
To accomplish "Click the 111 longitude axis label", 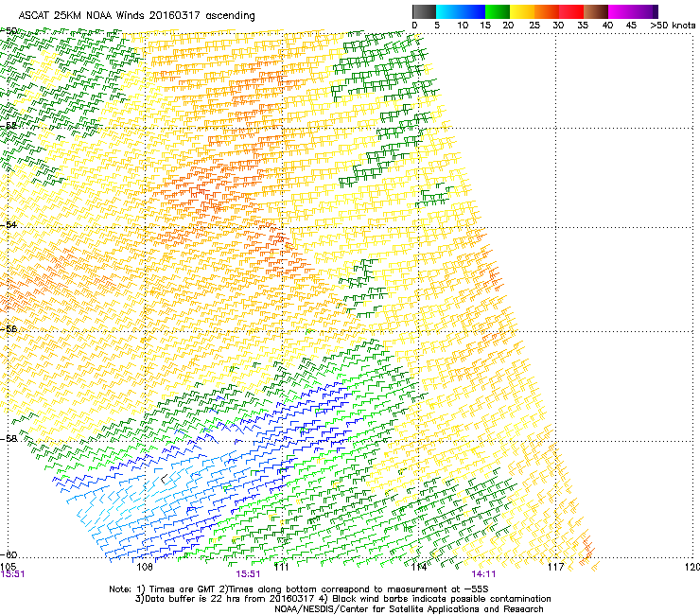I will [x=282, y=567].
